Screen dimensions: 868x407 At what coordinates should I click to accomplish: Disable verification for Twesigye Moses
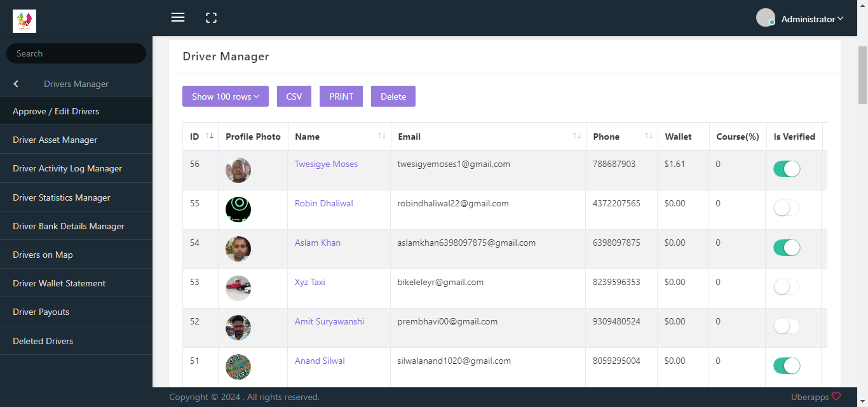point(787,169)
